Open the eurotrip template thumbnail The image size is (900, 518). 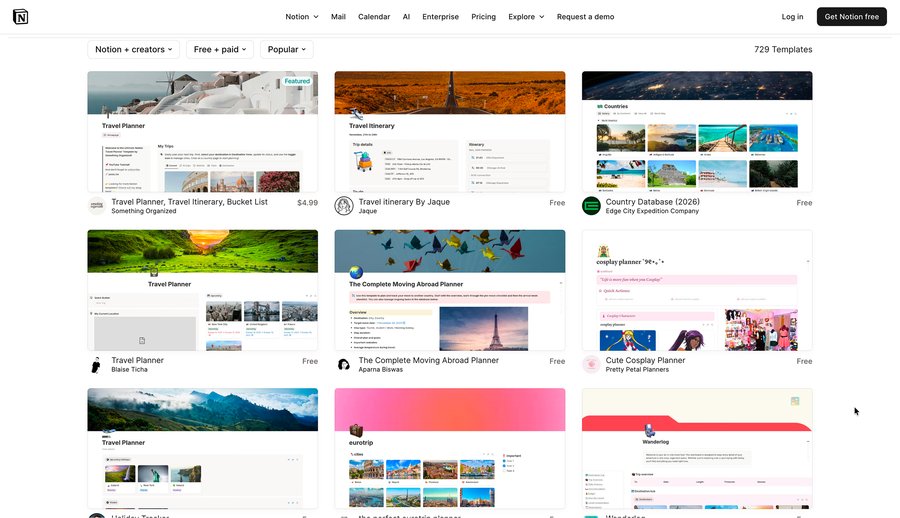450,449
